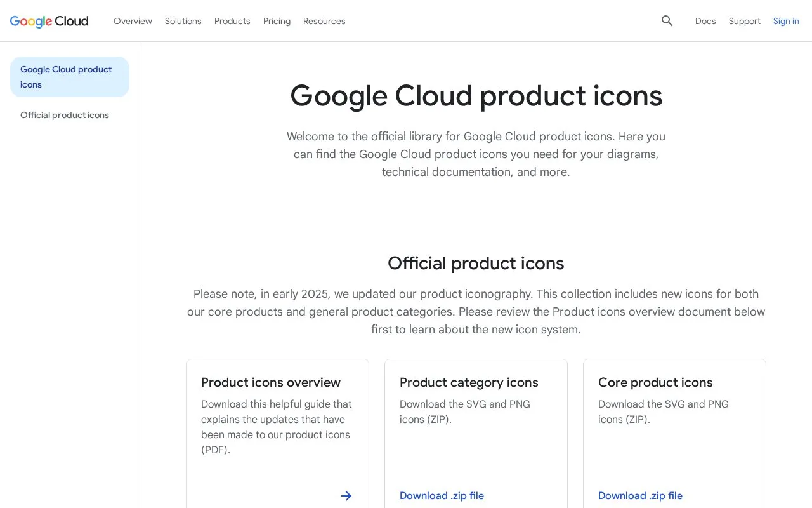Click the Product category icons card title

pos(469,382)
